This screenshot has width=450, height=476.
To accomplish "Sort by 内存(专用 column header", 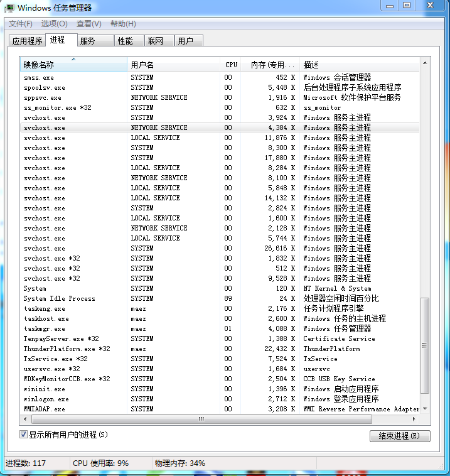I will (270, 65).
